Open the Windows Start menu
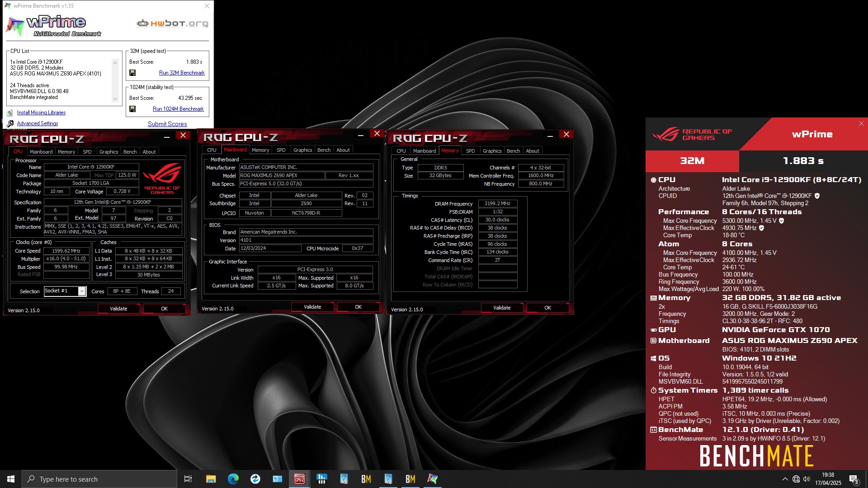Image resolution: width=868 pixels, height=488 pixels. (x=11, y=479)
